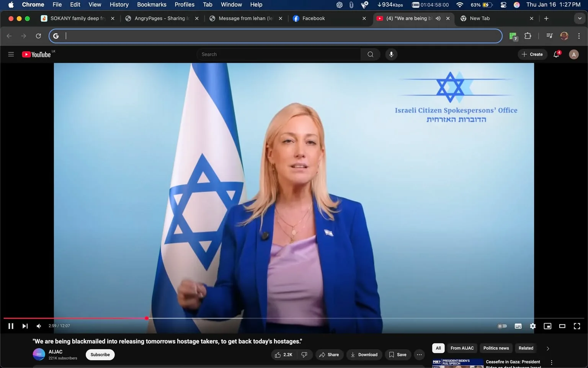Open the Chrome tab search dropdown

click(579, 18)
